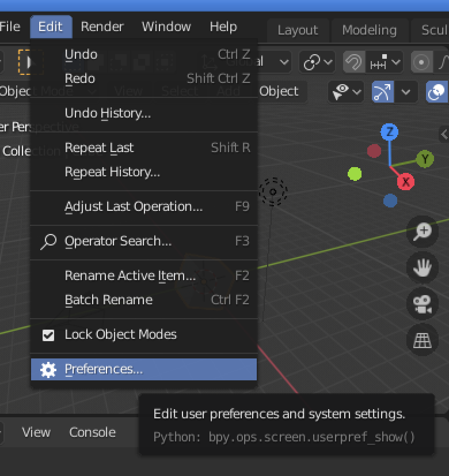Viewport: 449px width, 476px height.
Task: Choose Redo from the Edit menu
Action: coord(144,78)
